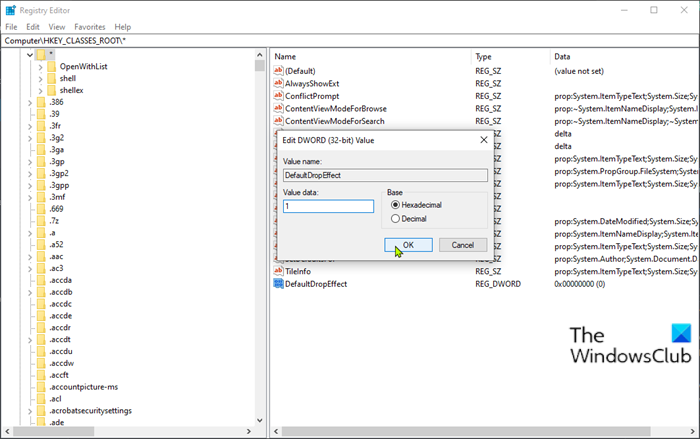Click the TileInfo string value icon

(279, 271)
